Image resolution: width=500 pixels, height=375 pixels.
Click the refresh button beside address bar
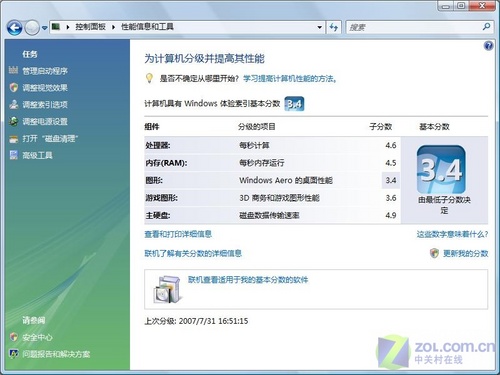(x=334, y=27)
